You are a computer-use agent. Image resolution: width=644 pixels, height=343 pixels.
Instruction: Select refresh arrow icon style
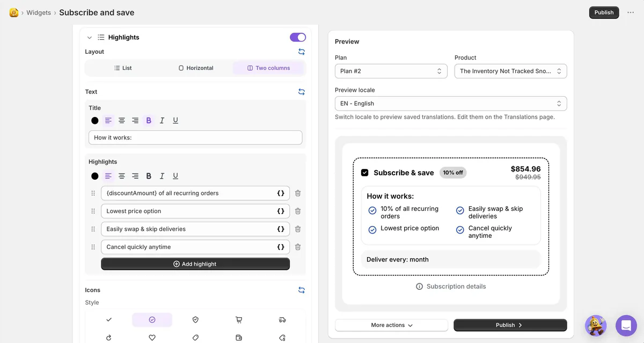(x=109, y=338)
